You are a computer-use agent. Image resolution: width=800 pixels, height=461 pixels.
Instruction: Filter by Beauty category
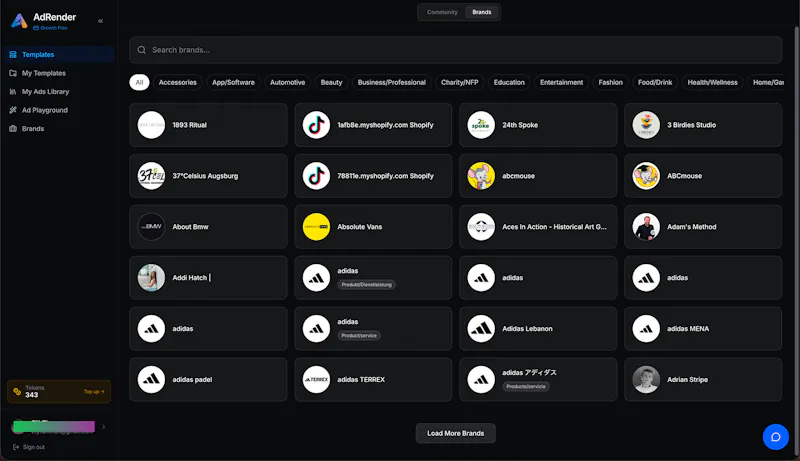coord(332,82)
